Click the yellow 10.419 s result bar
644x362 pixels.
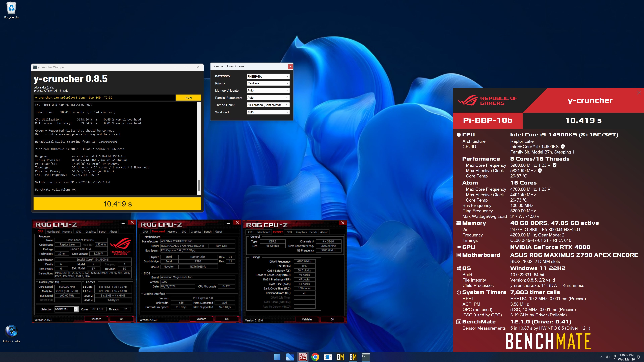[117, 204]
